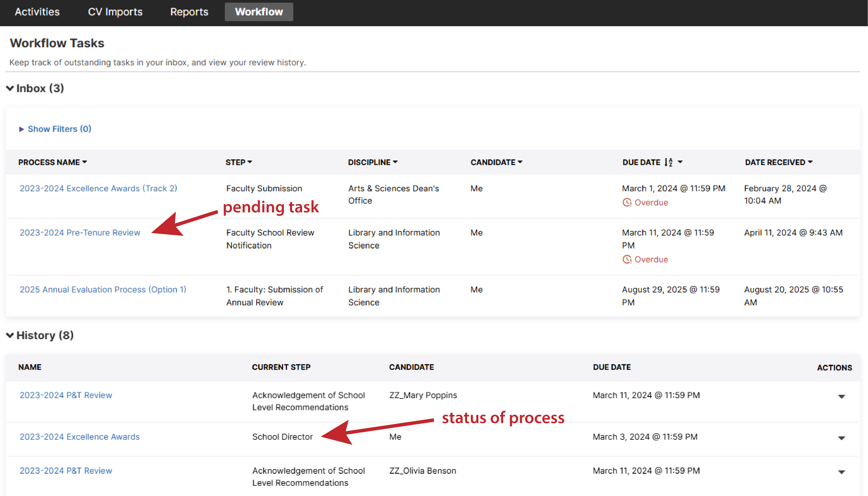The height and width of the screenshot is (496, 868).
Task: Open ZZ_Olivia Benson P&T Review link
Action: click(x=66, y=471)
